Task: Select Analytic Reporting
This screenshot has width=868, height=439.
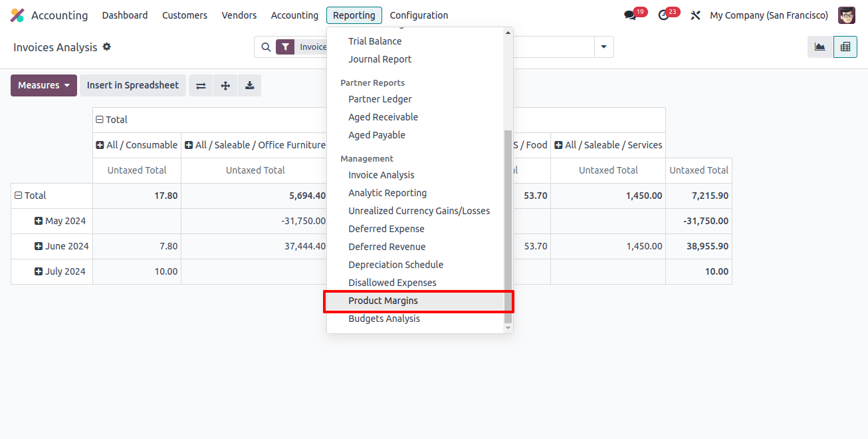Action: [x=415, y=193]
